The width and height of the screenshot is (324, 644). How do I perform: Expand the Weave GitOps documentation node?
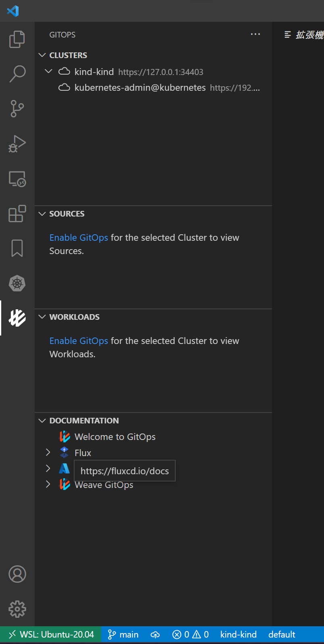click(48, 484)
